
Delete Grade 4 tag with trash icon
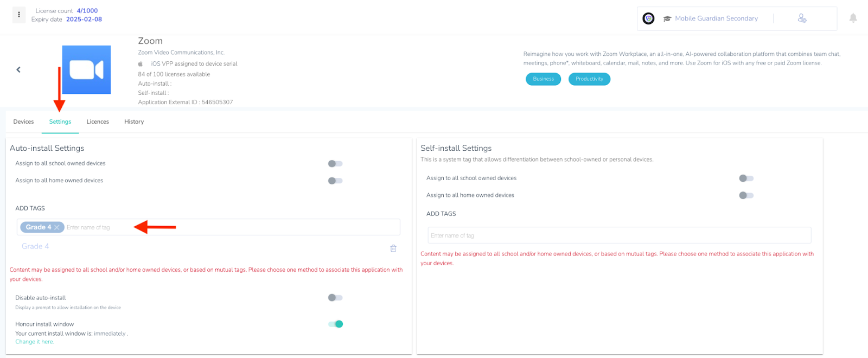pos(393,248)
